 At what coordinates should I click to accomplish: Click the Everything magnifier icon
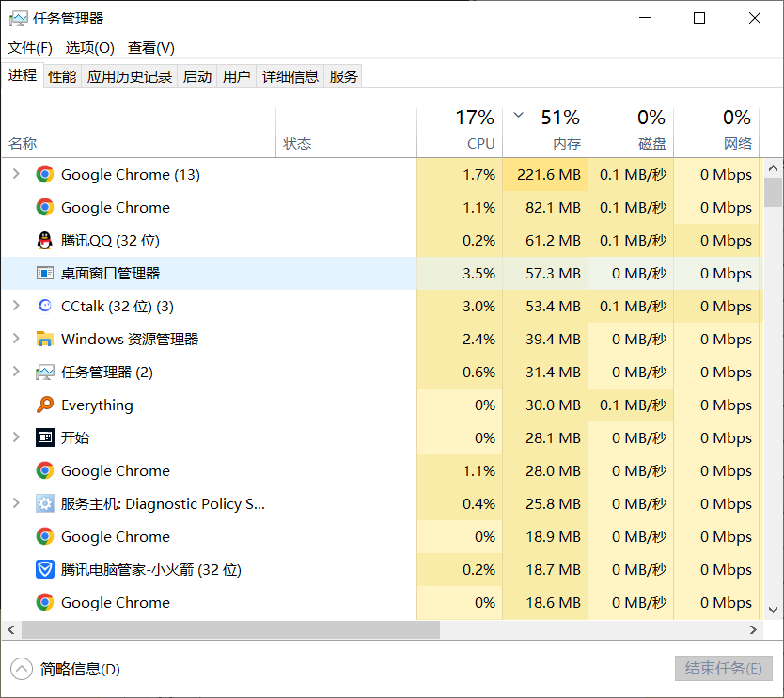coord(45,405)
